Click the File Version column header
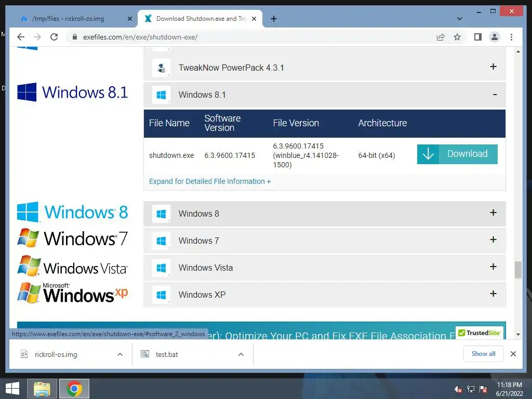Viewport: 532px width, 399px height. [296, 123]
